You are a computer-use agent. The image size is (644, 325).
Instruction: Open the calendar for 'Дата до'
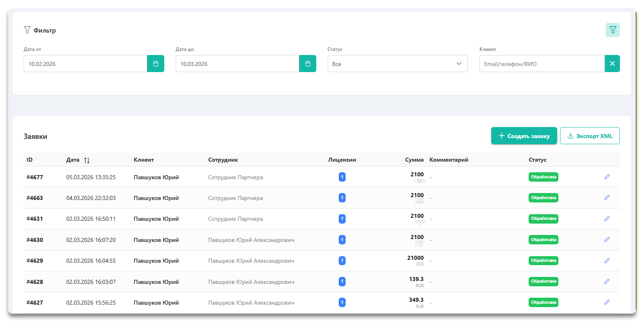coord(307,64)
